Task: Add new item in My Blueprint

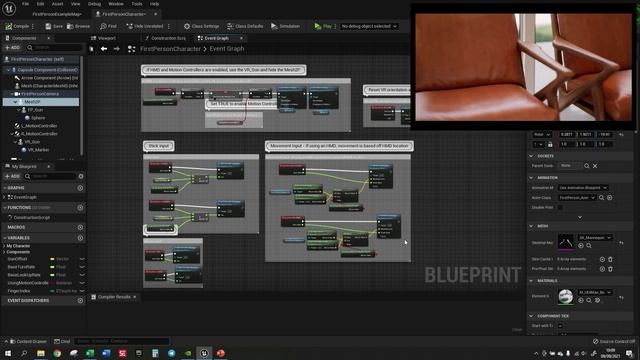Action: tap(12, 176)
